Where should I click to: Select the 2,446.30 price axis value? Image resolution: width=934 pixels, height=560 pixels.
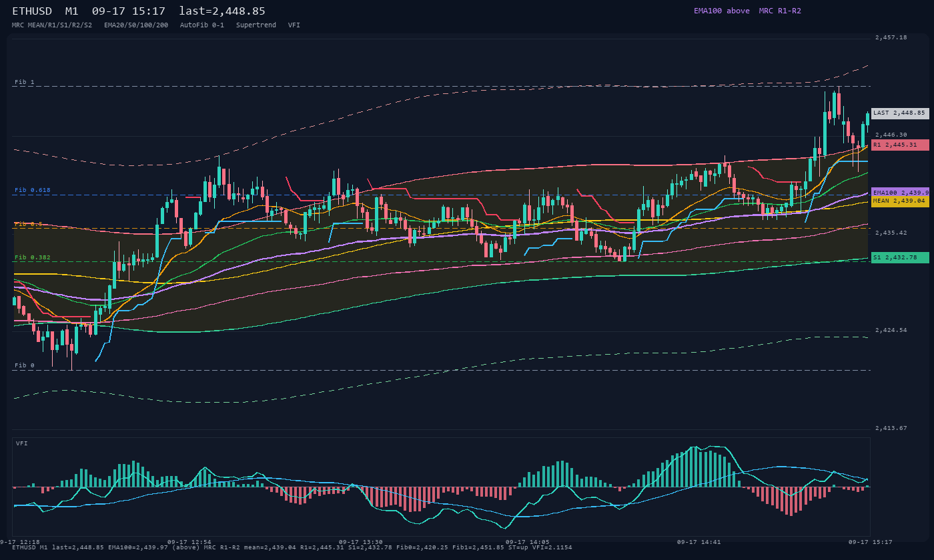(891, 135)
